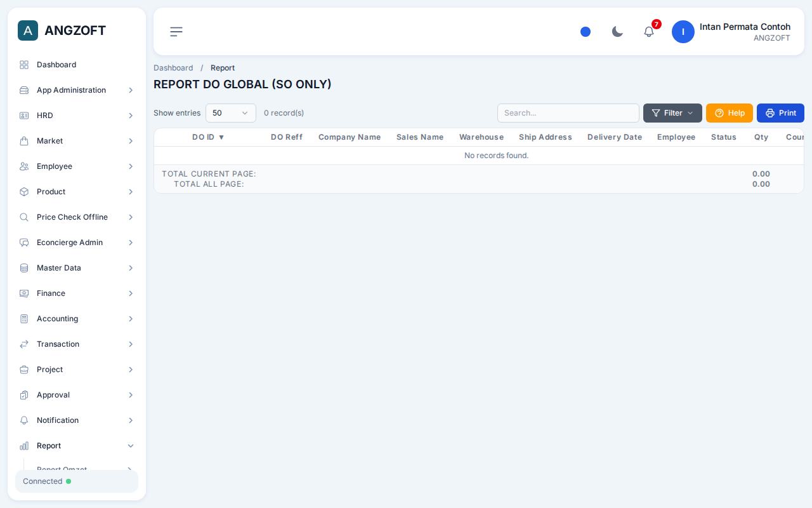Click the Price Check Offline magnifier icon
The height and width of the screenshot is (508, 812).
[24, 217]
